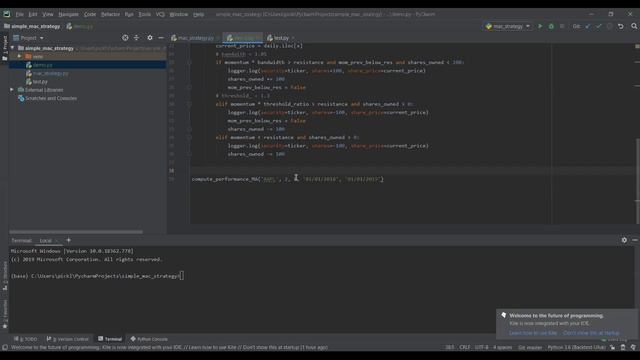Image resolution: width=640 pixels, height=360 pixels.
Task: Open the VCS menu
Action: click(160, 14)
